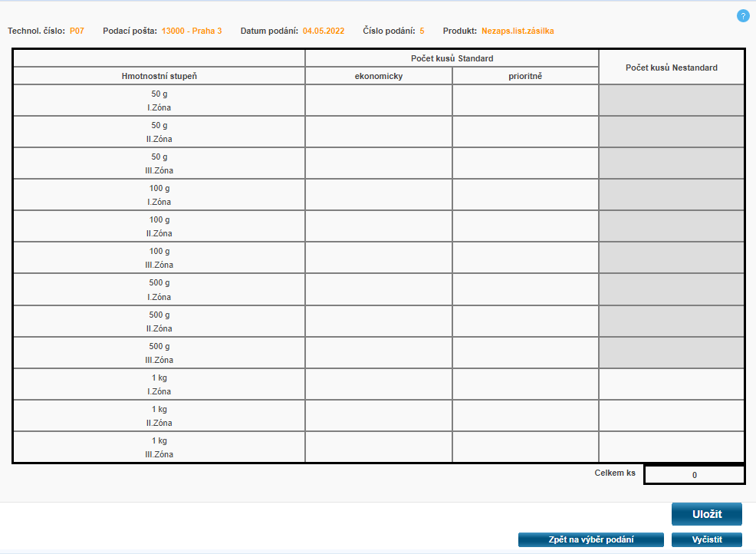Focus ekonomicky field for 100 g III.Zóna
Viewport: 756px width, 554px height.
pos(379,258)
